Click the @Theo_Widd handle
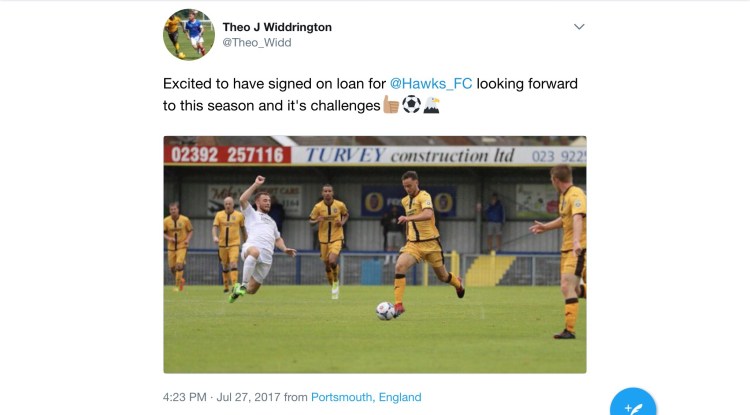 257,43
